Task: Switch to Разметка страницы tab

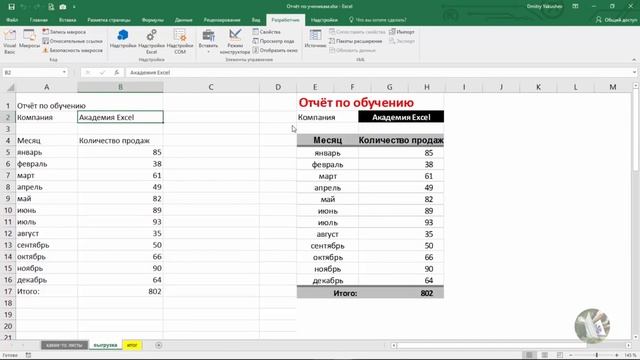Action: pos(109,20)
